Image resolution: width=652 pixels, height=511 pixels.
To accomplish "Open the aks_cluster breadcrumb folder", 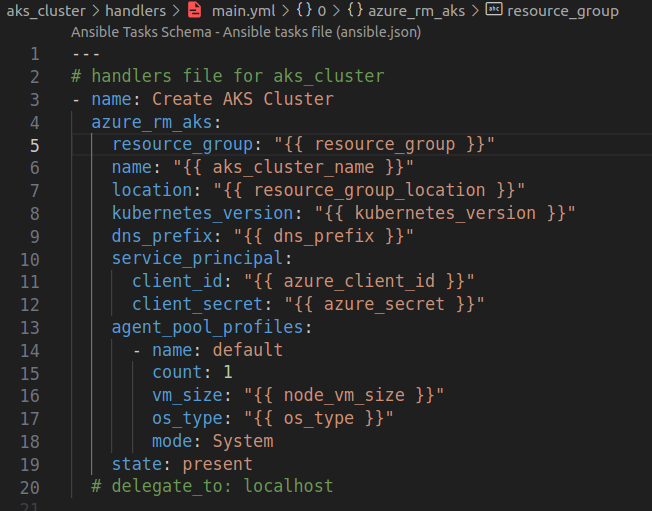I will pos(45,11).
